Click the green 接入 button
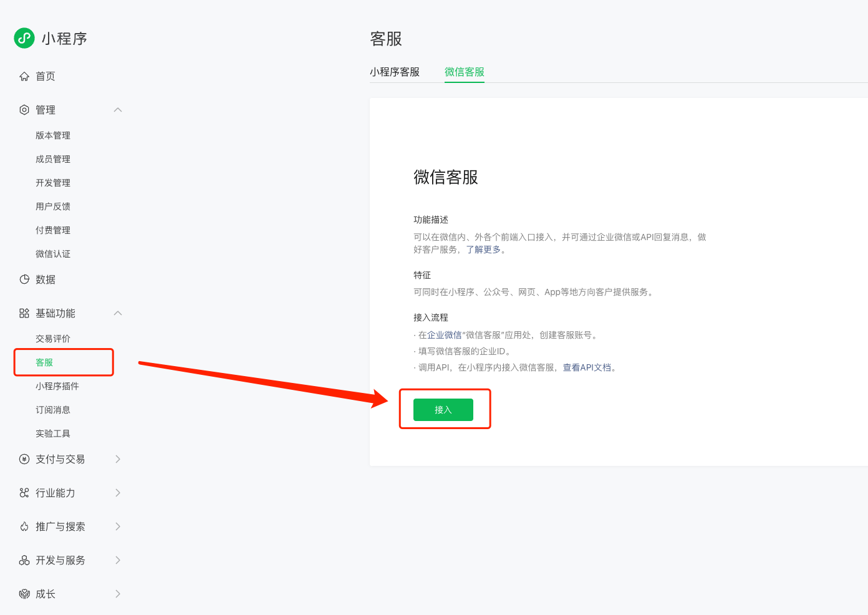Viewport: 868px width, 615px height. [x=443, y=410]
